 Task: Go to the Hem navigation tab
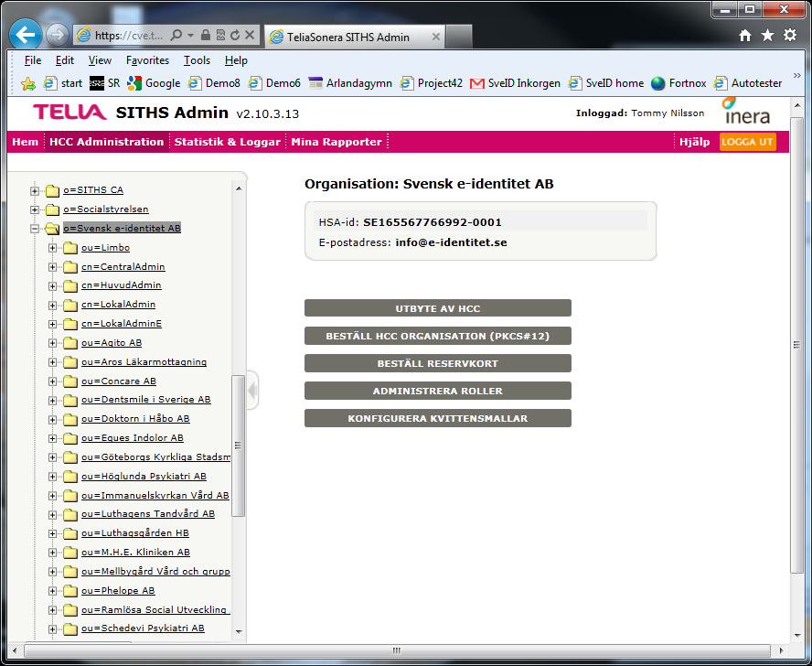[x=26, y=142]
